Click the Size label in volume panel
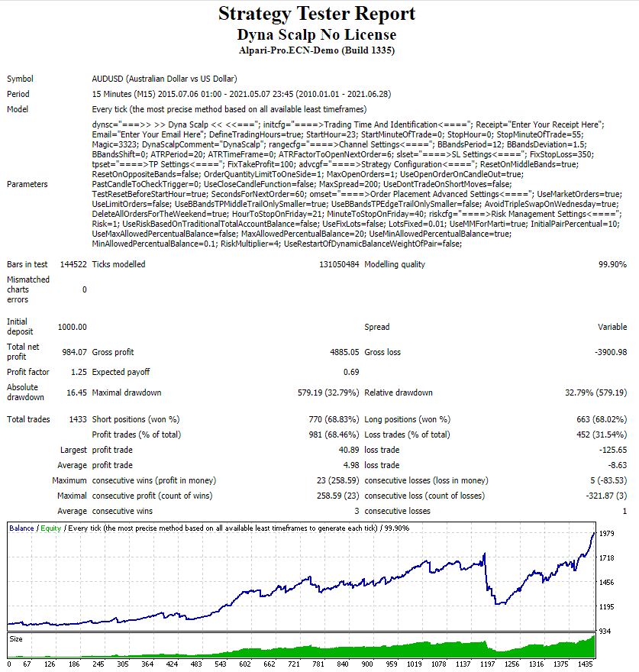 pyautogui.click(x=16, y=639)
